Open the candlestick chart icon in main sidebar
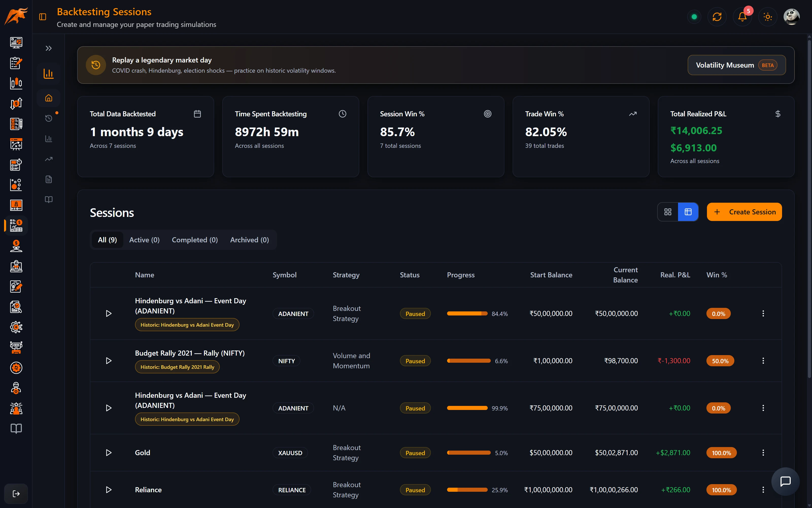This screenshot has width=812, height=508. (16, 83)
